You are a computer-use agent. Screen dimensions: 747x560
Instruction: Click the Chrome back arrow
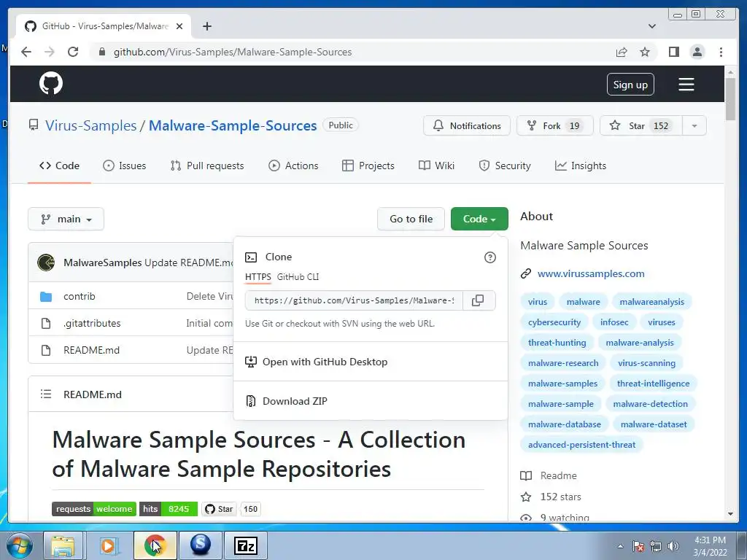(x=26, y=52)
